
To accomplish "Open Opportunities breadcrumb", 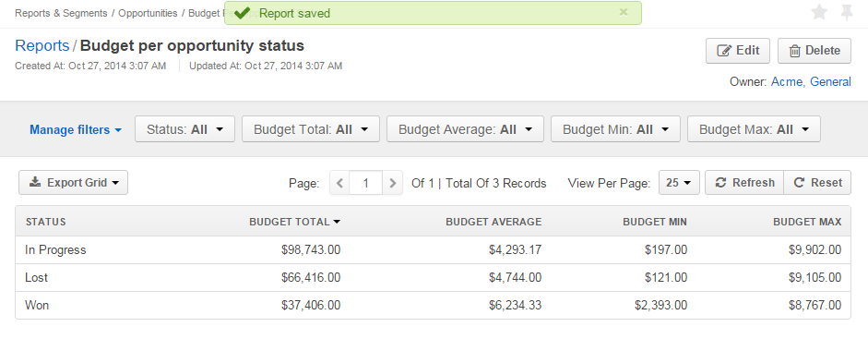I will tap(148, 13).
